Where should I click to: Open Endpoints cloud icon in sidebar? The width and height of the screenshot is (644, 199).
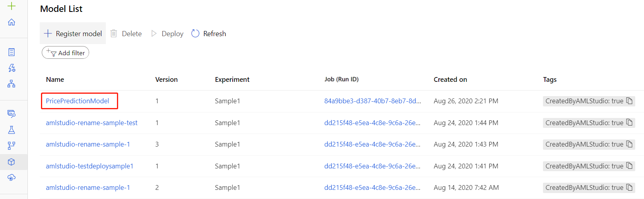(x=12, y=177)
